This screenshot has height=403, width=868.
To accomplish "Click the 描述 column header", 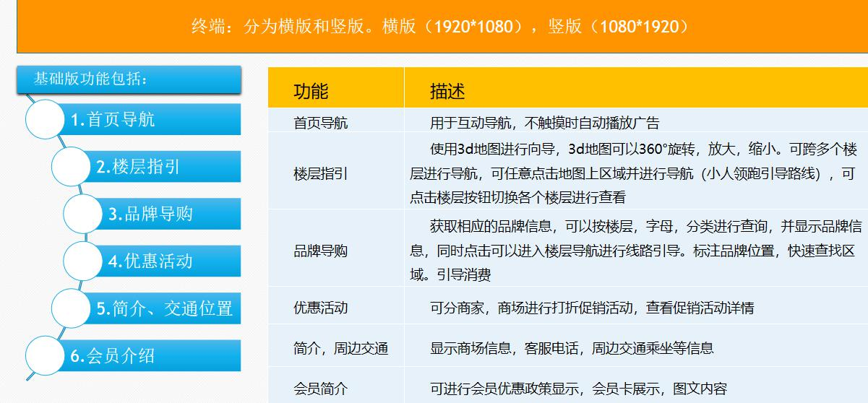I will [447, 91].
